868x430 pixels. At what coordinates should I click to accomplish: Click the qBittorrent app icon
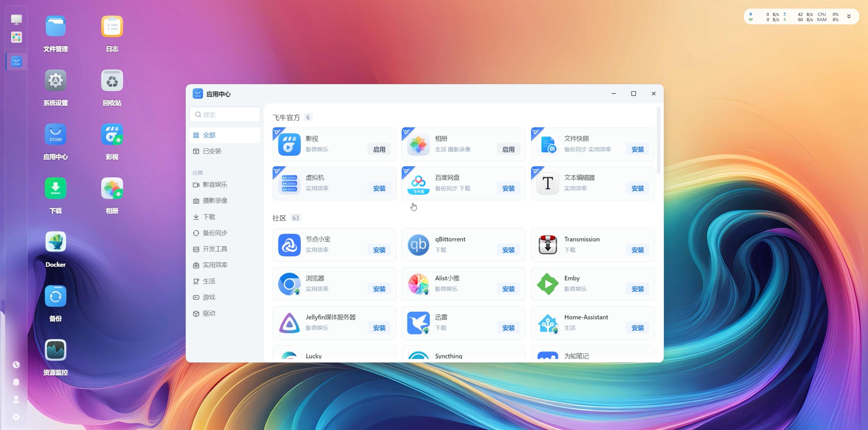tap(418, 245)
